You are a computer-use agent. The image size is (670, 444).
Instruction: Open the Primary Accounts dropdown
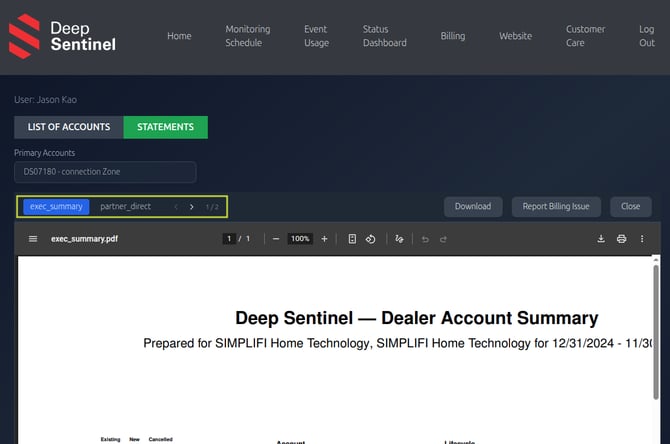tap(105, 172)
